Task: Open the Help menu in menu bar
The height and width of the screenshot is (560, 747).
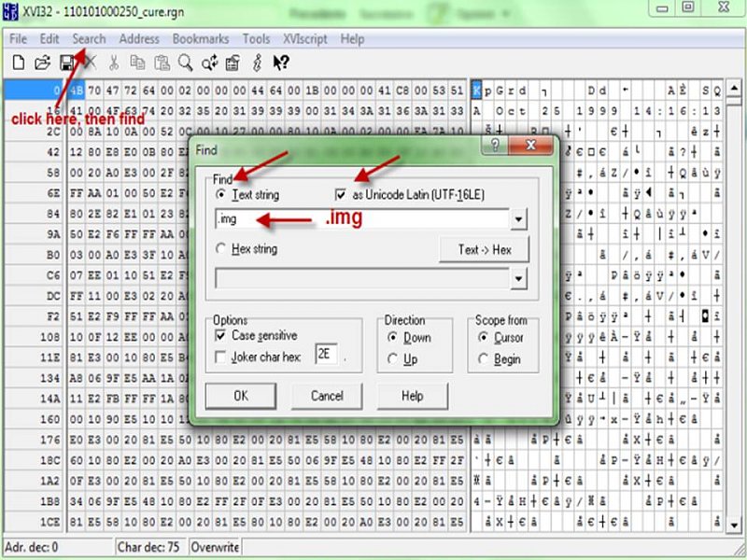Action: [353, 39]
